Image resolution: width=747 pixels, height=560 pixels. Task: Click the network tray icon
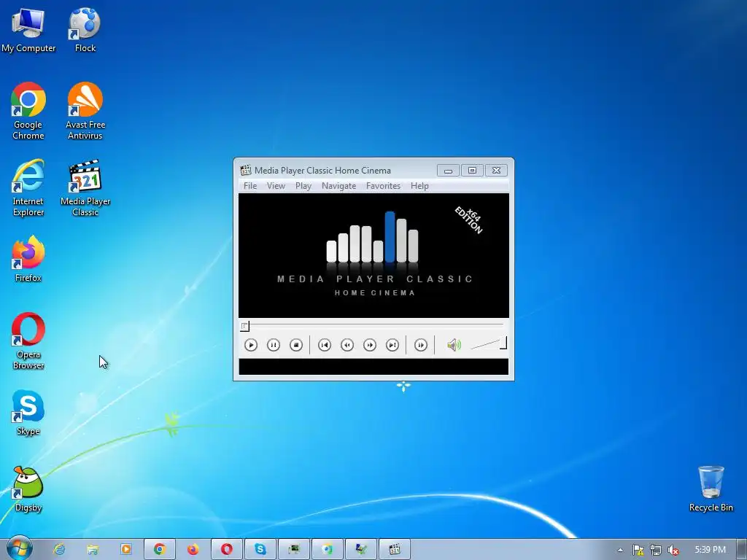tap(656, 550)
